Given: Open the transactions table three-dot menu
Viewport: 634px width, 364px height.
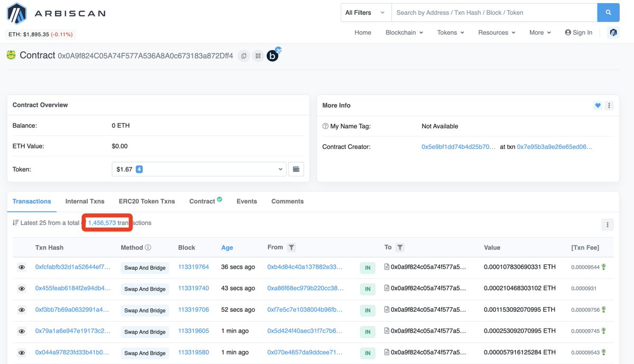Looking at the screenshot, I should [x=608, y=225].
